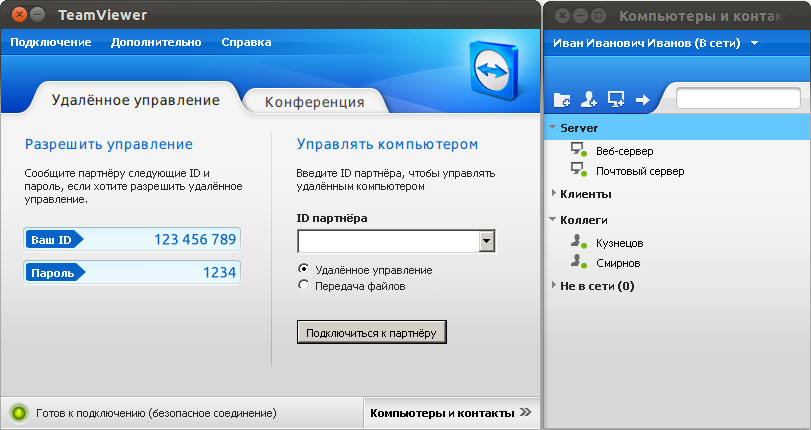The height and width of the screenshot is (430, 811).
Task: Open the ID партнёра dropdown arrow
Action: 487,241
